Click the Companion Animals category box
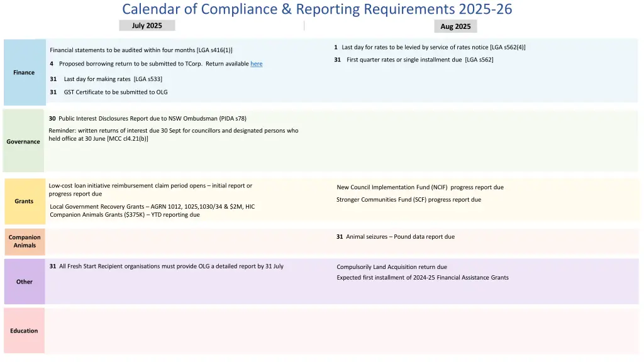 pos(25,241)
